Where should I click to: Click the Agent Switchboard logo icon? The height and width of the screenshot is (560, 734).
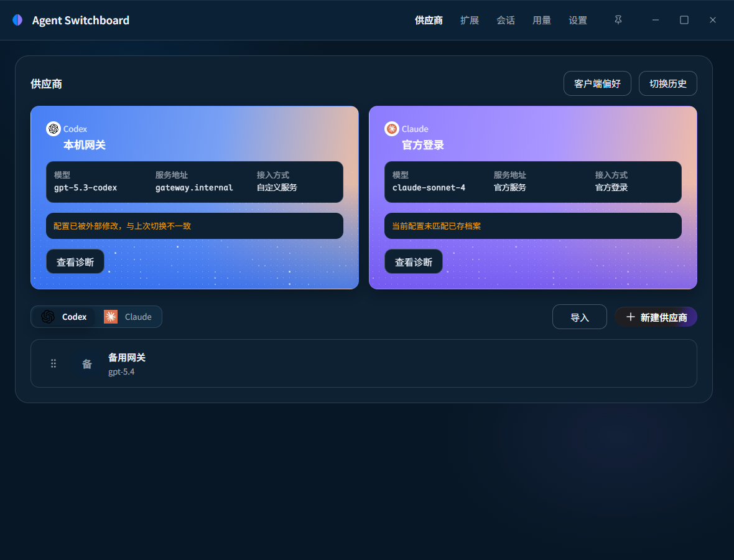click(17, 20)
